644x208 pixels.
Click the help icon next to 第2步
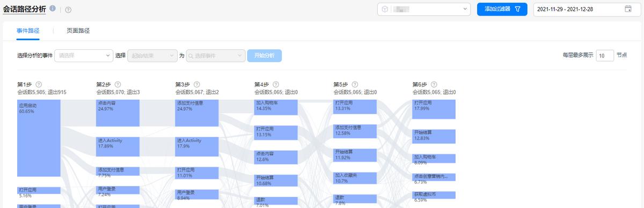[118, 84]
